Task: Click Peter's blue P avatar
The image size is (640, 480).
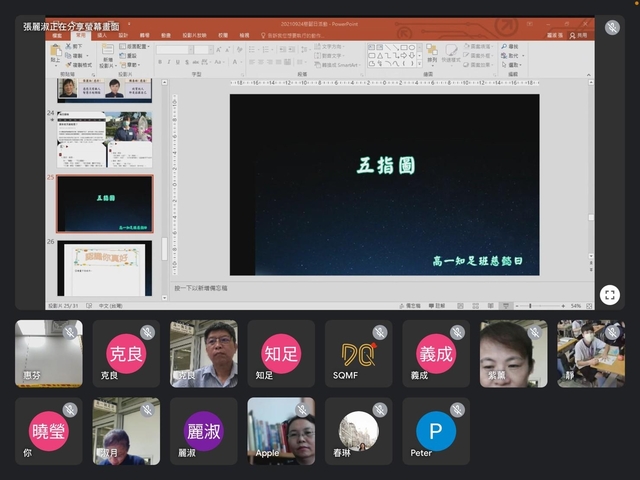Action: (436, 431)
